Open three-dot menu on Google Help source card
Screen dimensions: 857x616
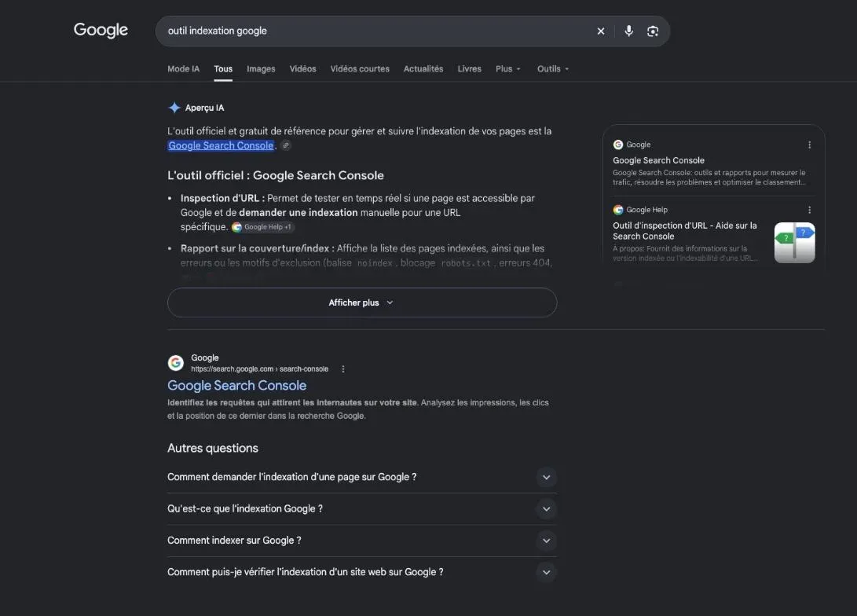pyautogui.click(x=809, y=210)
